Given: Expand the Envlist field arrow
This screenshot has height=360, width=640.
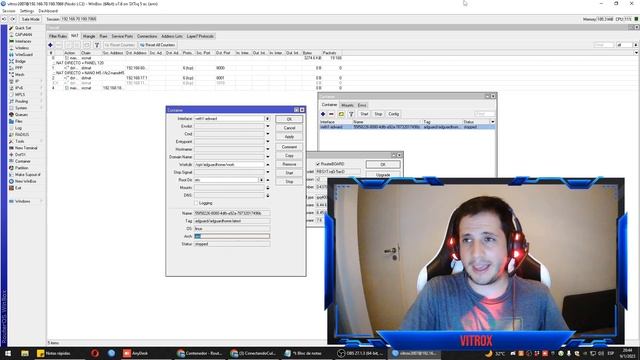Looking at the screenshot, I should tap(268, 126).
